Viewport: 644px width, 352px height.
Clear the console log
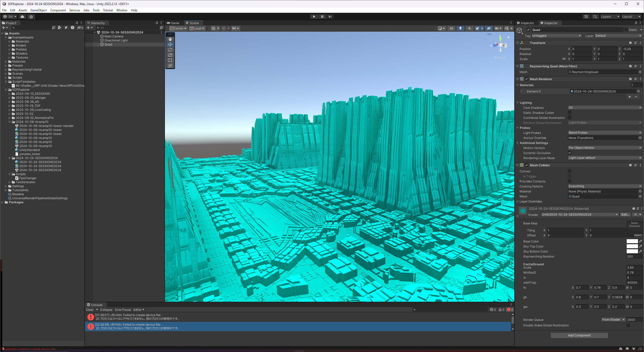90,310
